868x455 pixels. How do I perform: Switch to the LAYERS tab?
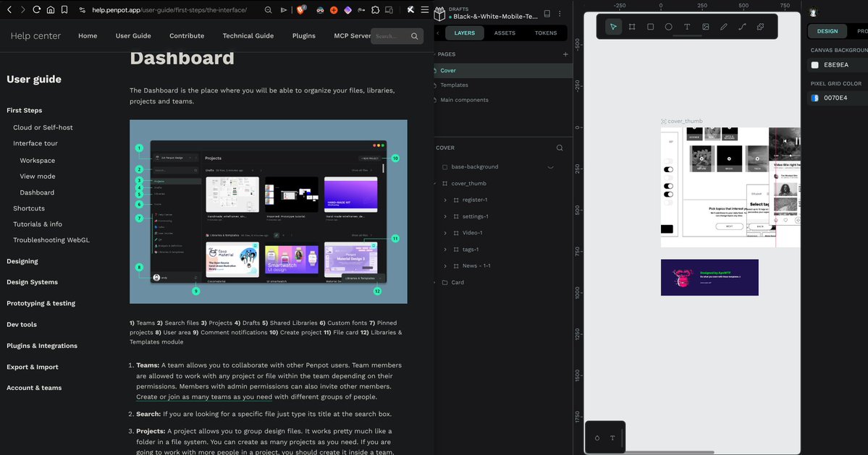point(465,33)
